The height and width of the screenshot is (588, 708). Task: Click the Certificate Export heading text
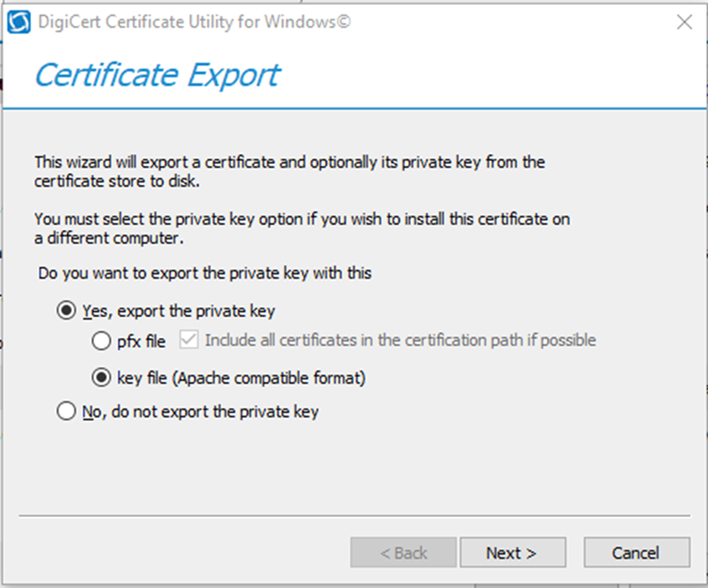click(157, 75)
